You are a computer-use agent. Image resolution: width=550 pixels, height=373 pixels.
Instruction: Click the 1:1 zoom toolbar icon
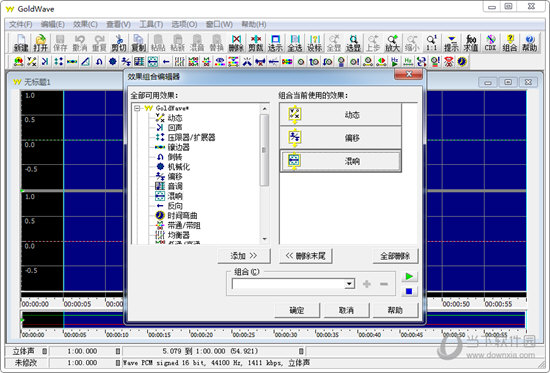432,43
